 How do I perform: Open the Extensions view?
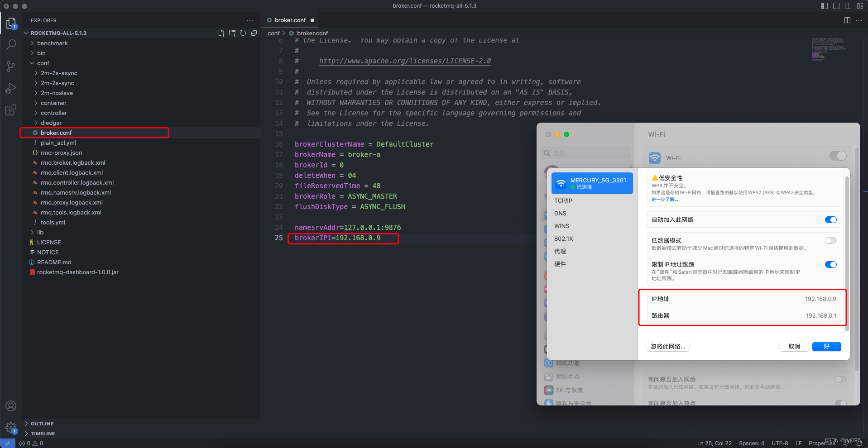(x=11, y=110)
